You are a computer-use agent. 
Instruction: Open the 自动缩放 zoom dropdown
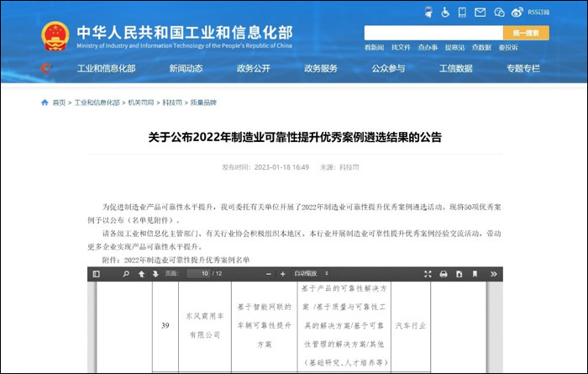tap(312, 274)
